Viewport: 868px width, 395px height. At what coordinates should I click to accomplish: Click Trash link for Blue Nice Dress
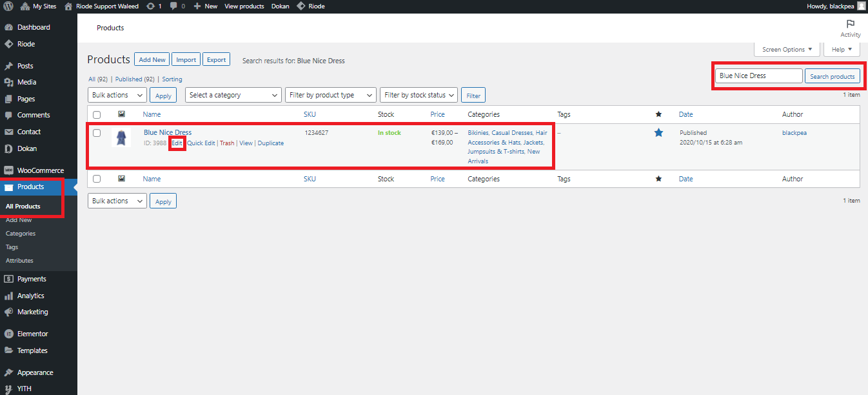(x=227, y=143)
